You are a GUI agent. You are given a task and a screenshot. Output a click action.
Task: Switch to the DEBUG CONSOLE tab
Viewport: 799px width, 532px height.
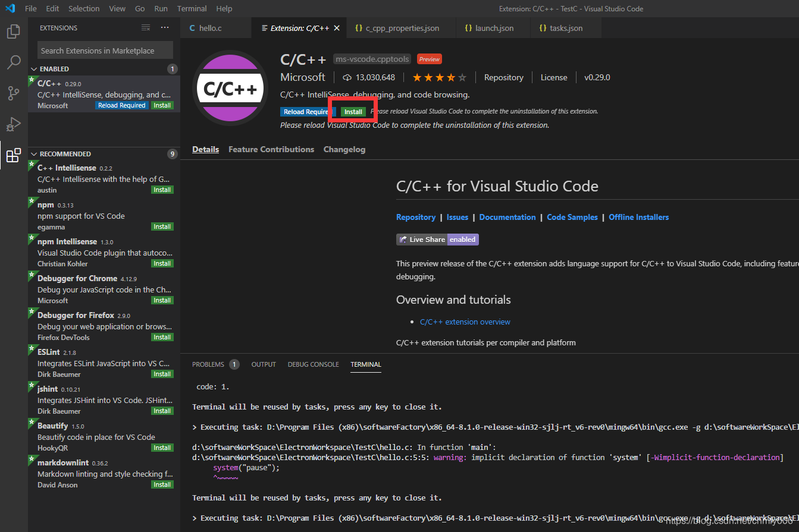pyautogui.click(x=314, y=364)
